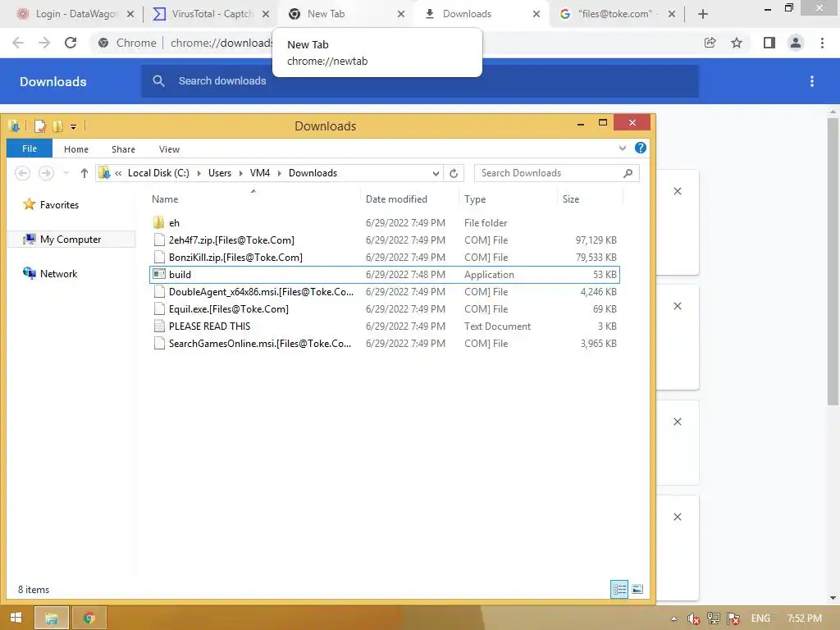840x630 pixels.
Task: Go forward in Chrome browser
Action: pyautogui.click(x=44, y=43)
